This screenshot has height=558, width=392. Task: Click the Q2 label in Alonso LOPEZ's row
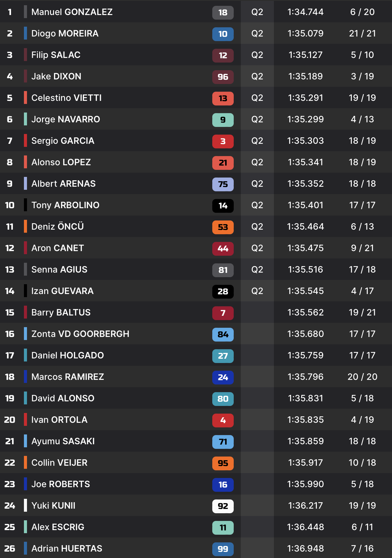pyautogui.click(x=257, y=162)
